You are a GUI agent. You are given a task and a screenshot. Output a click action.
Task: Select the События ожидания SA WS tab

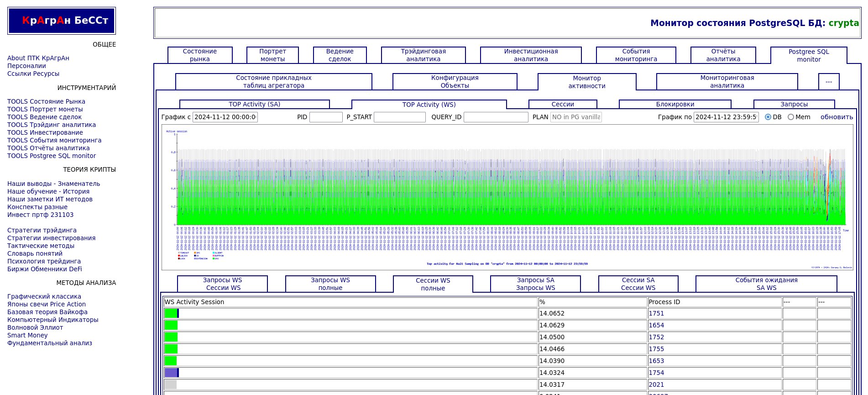(x=766, y=284)
